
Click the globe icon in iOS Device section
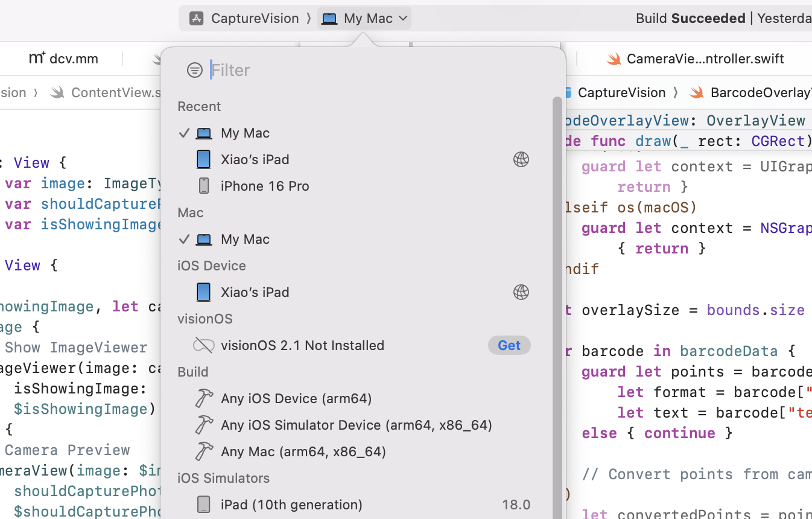point(521,292)
